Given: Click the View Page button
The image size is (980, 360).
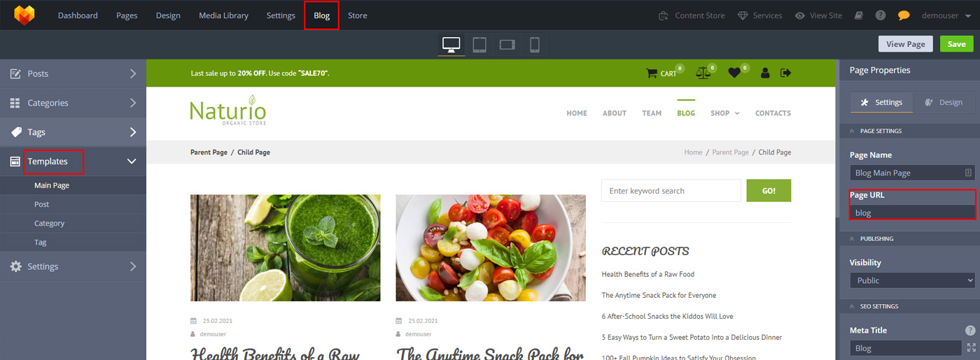Looking at the screenshot, I should click(x=905, y=44).
